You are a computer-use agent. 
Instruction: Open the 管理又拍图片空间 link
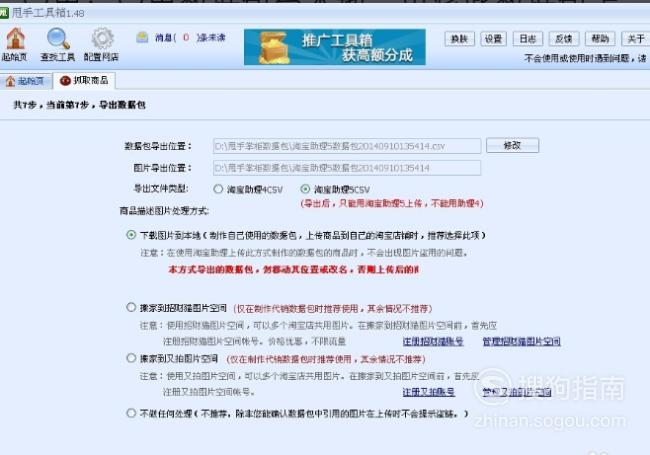tap(517, 392)
